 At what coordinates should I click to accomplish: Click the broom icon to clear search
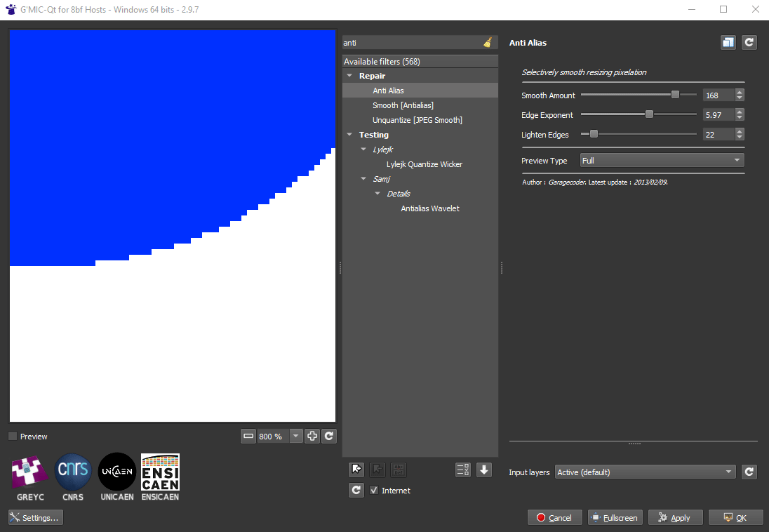click(x=488, y=43)
